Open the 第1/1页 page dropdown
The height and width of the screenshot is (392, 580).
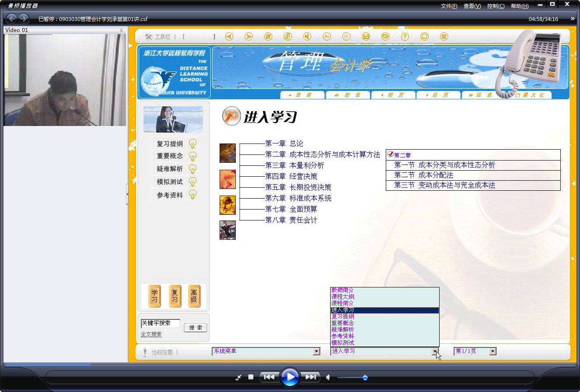(x=493, y=351)
